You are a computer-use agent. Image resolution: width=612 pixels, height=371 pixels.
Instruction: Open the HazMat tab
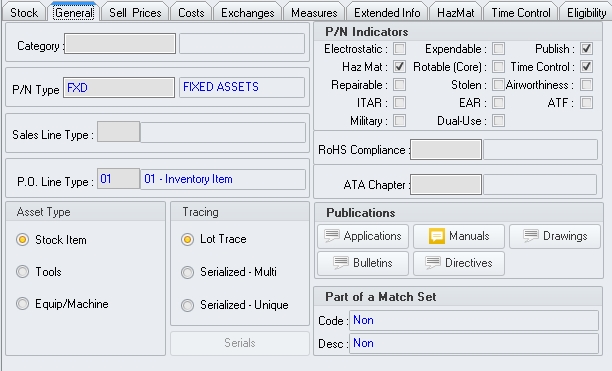click(455, 12)
